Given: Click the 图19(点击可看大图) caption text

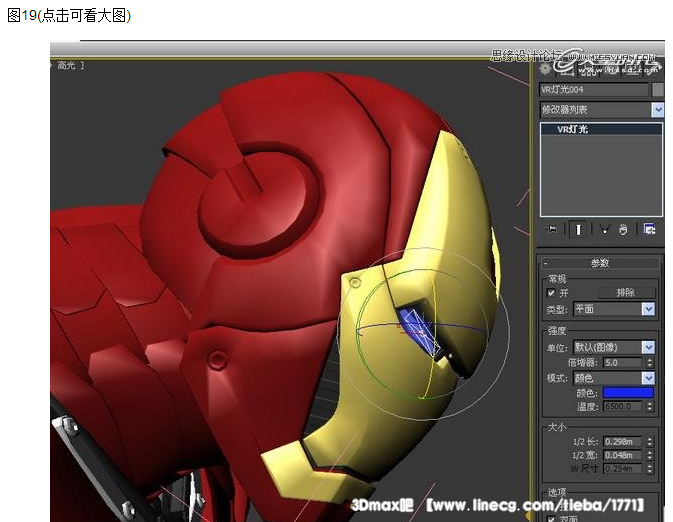Looking at the screenshot, I should pyautogui.click(x=69, y=16).
